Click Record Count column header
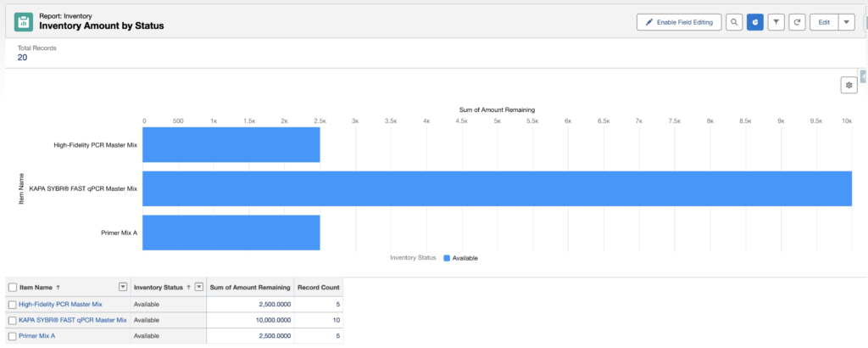This screenshot has width=868, height=348. (x=319, y=288)
